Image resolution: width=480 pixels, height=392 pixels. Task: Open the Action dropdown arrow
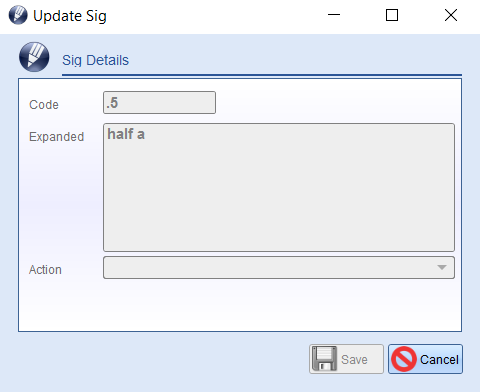[442, 267]
